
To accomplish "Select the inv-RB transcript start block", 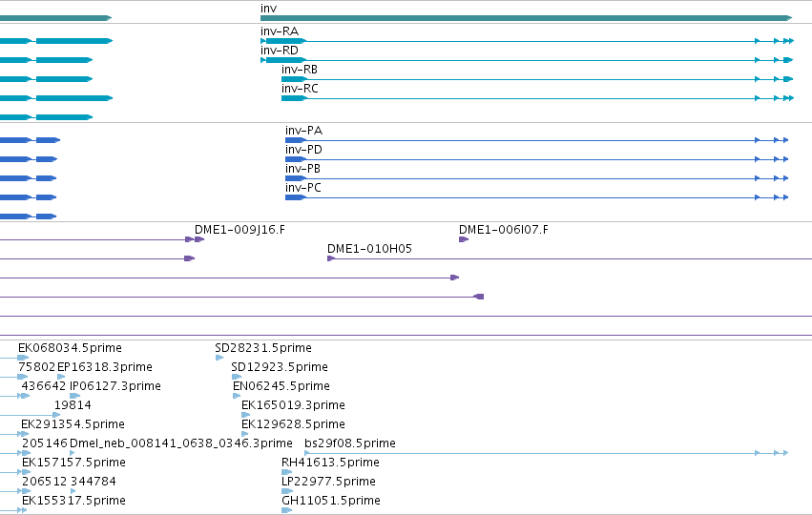I will (x=294, y=79).
